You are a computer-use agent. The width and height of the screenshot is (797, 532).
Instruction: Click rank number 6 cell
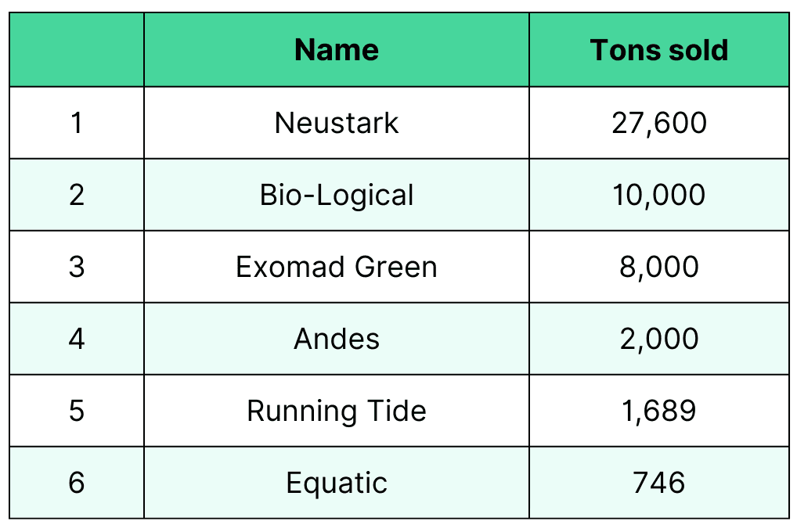[77, 483]
